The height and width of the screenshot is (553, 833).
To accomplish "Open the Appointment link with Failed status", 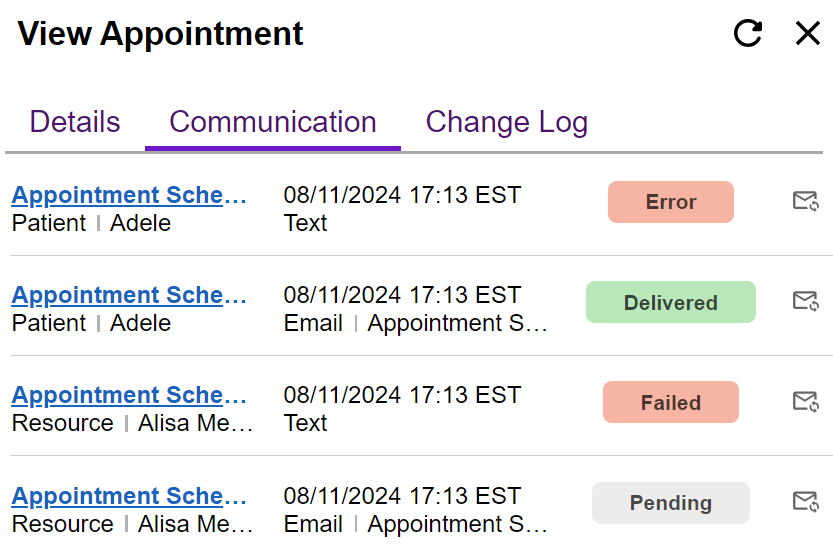I will [x=129, y=395].
